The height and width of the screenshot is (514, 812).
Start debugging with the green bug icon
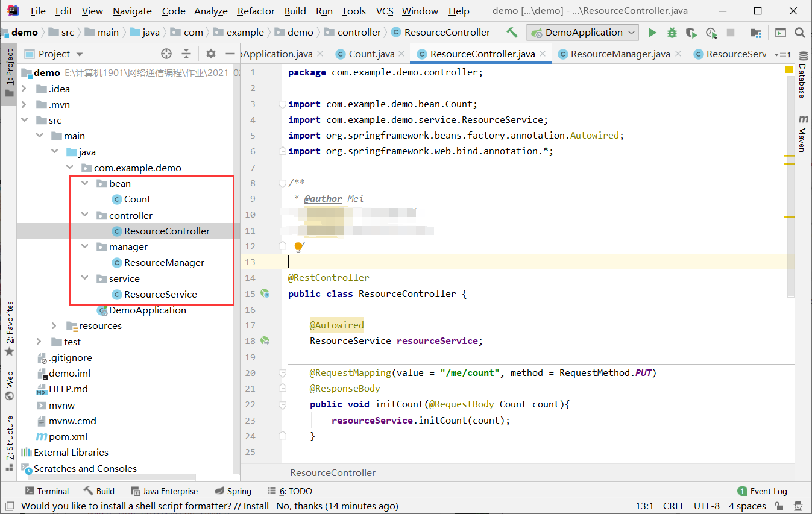tap(672, 33)
